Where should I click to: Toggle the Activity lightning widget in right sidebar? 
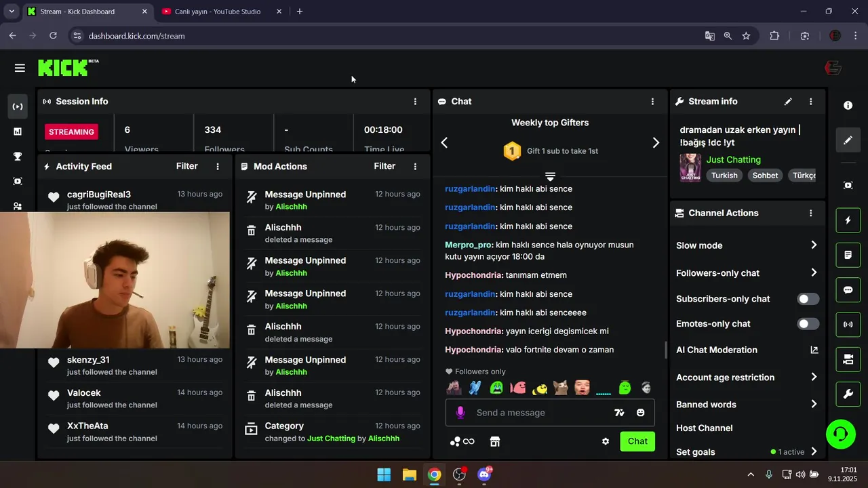click(848, 220)
